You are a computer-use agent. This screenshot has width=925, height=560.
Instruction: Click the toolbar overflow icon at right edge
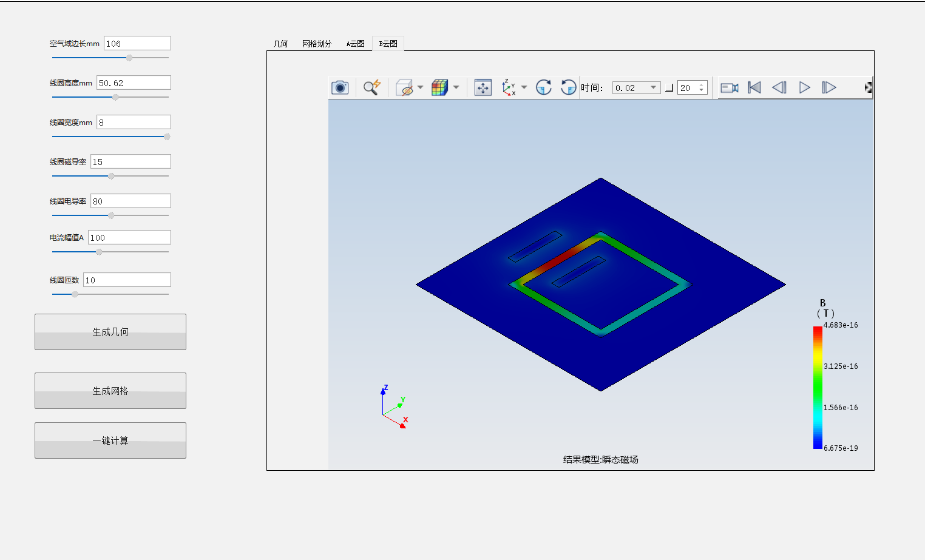pos(869,88)
